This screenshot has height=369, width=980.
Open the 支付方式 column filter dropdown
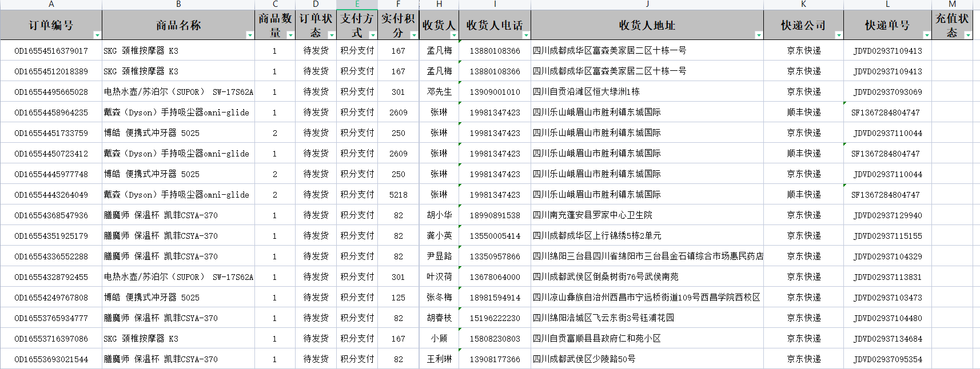point(373,35)
